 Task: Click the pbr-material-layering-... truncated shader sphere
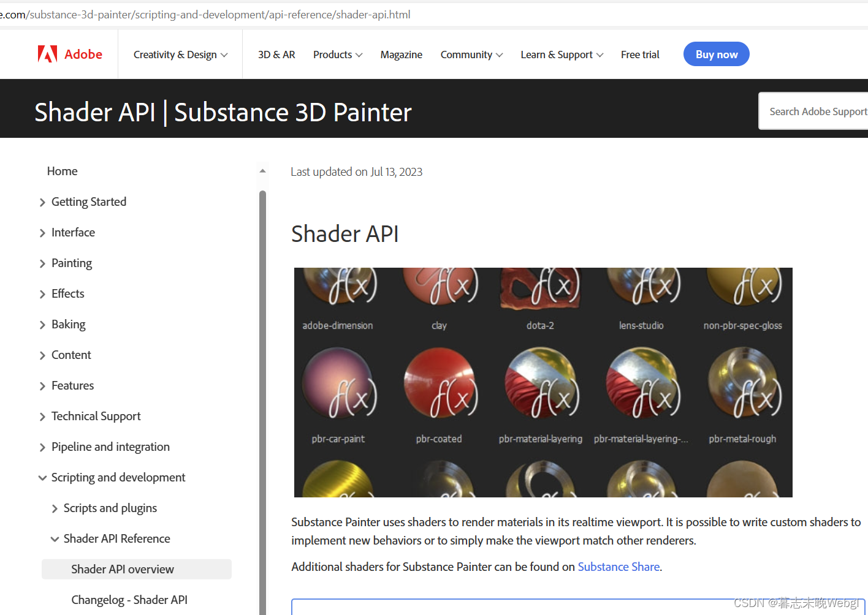point(642,383)
